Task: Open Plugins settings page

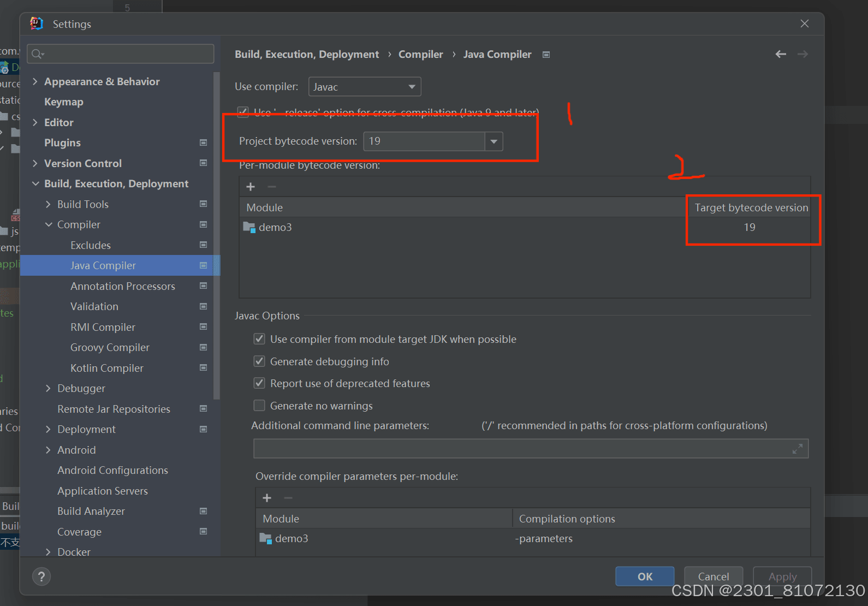Action: click(x=62, y=143)
